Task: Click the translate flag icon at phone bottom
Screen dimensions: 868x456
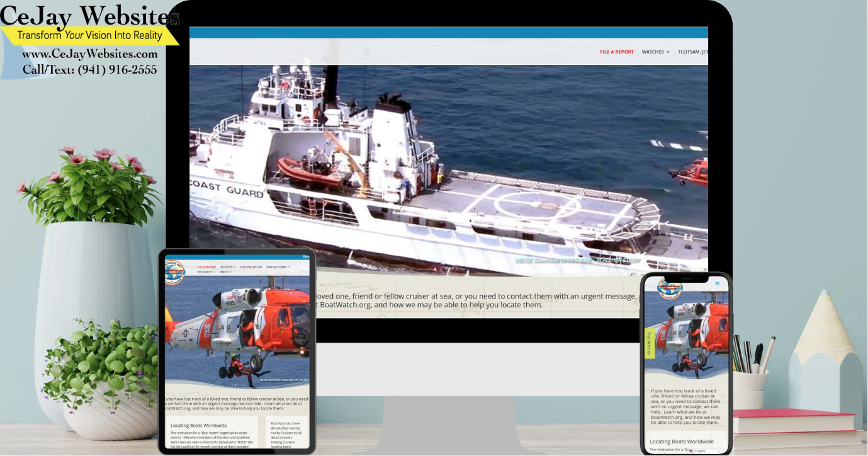Action: click(692, 451)
